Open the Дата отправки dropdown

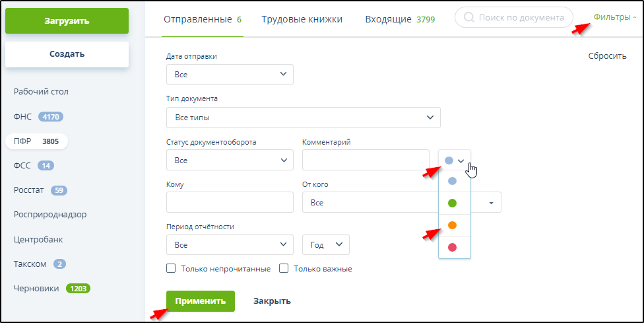[x=229, y=75]
